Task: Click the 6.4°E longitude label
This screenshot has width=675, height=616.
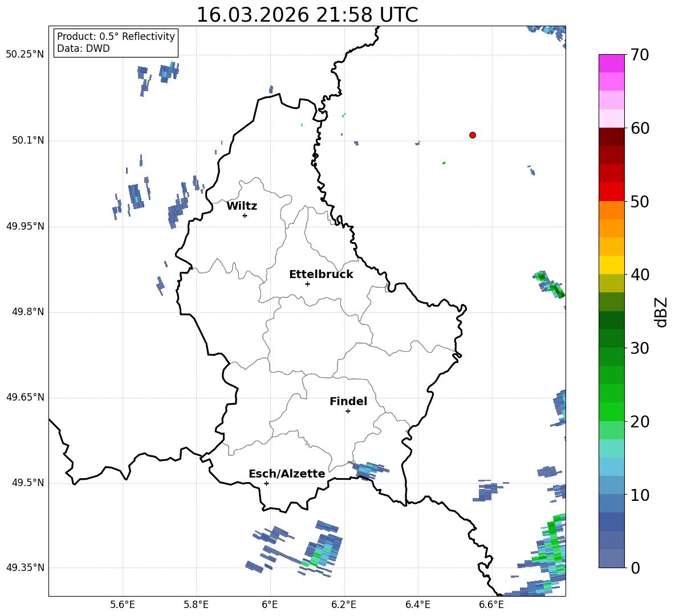Action: pyautogui.click(x=417, y=605)
